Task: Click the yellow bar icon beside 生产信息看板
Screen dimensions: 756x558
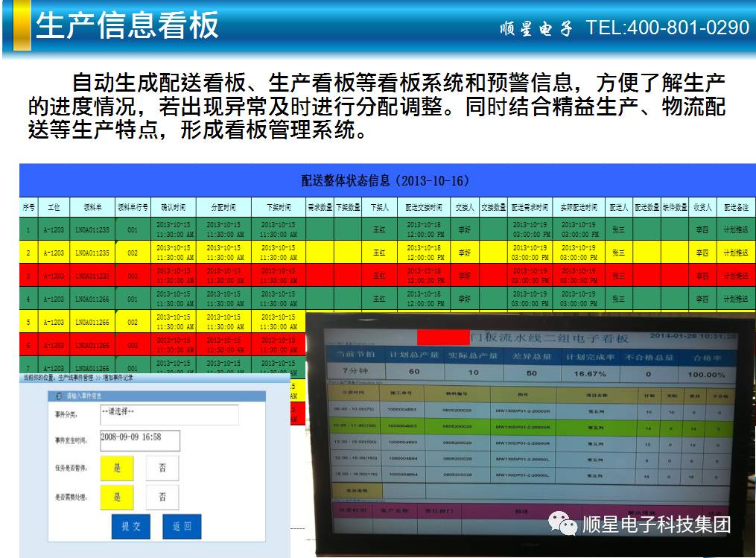Action: 22,25
